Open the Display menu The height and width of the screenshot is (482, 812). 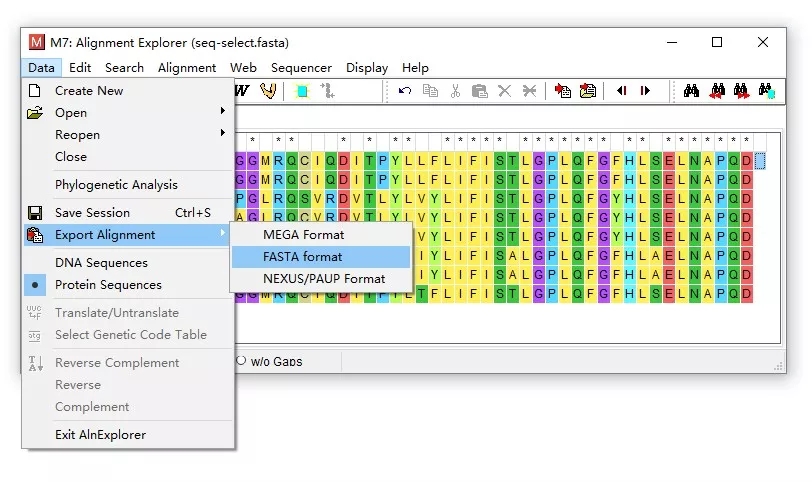(x=367, y=68)
